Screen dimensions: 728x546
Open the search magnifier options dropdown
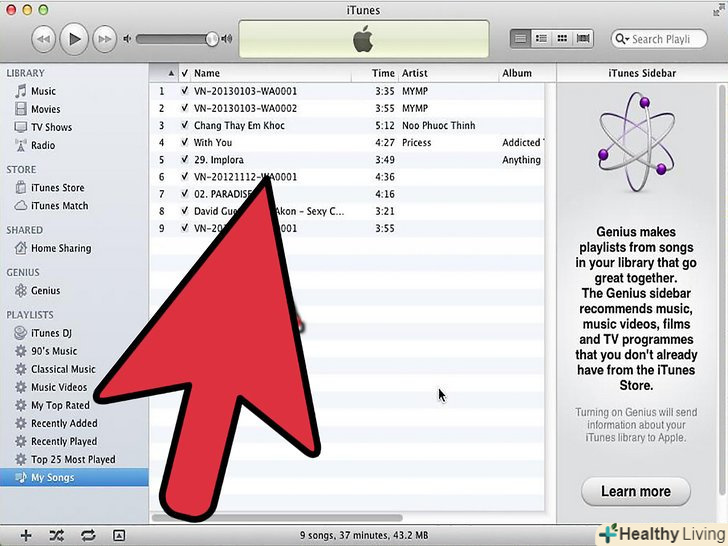621,39
